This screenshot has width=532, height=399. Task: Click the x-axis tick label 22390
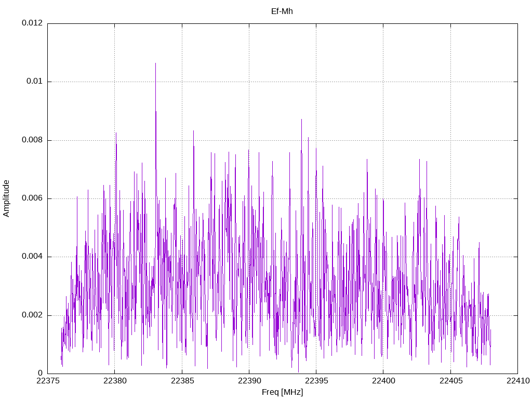tap(249, 381)
